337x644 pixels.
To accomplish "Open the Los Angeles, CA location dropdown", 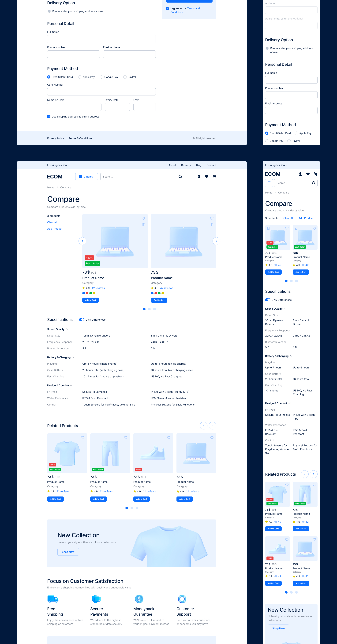I will (x=58, y=165).
